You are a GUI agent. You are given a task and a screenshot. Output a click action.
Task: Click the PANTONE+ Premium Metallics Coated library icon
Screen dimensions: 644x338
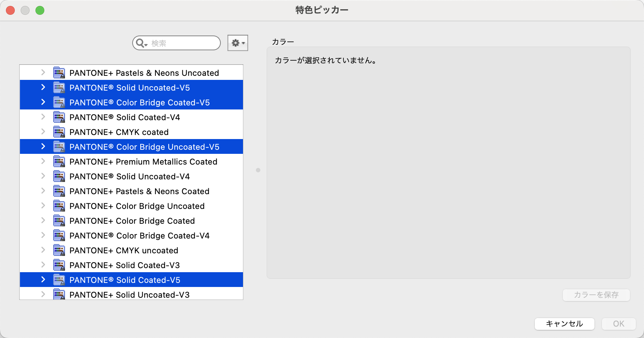(x=59, y=161)
